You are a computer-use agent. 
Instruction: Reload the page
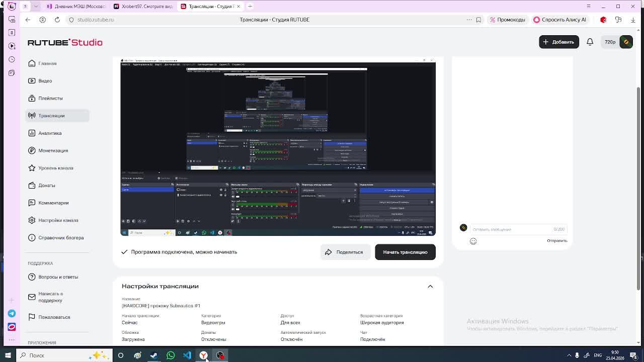(57, 20)
